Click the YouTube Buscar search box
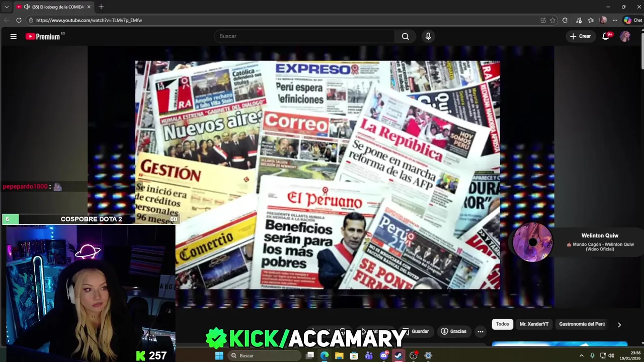This screenshot has height=362, width=644. (304, 36)
